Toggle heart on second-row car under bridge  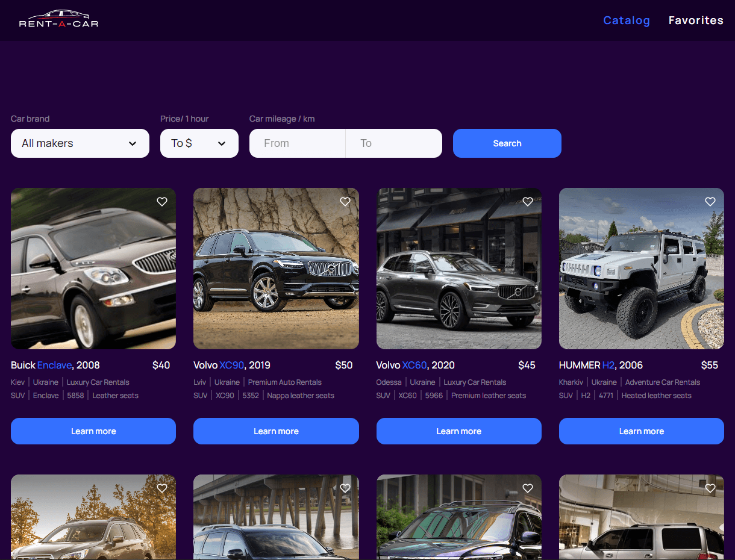pyautogui.click(x=345, y=488)
